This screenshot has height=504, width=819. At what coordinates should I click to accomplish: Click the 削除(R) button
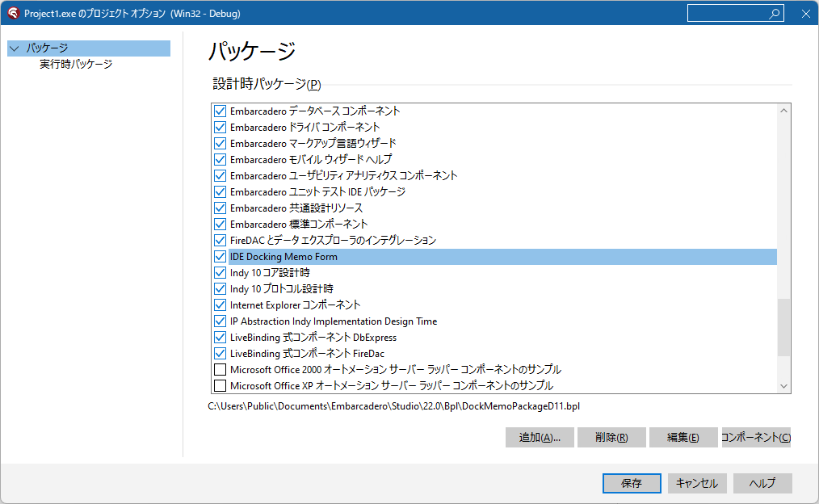611,438
